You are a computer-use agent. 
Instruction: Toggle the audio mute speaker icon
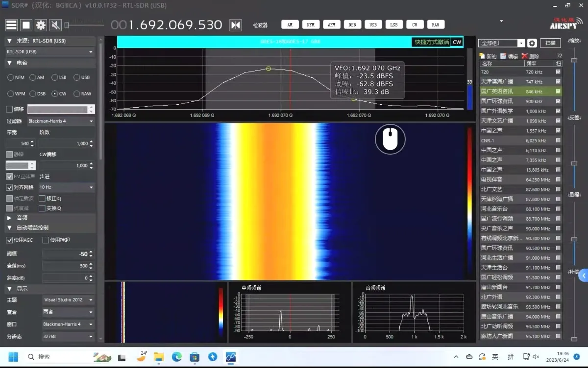click(55, 25)
